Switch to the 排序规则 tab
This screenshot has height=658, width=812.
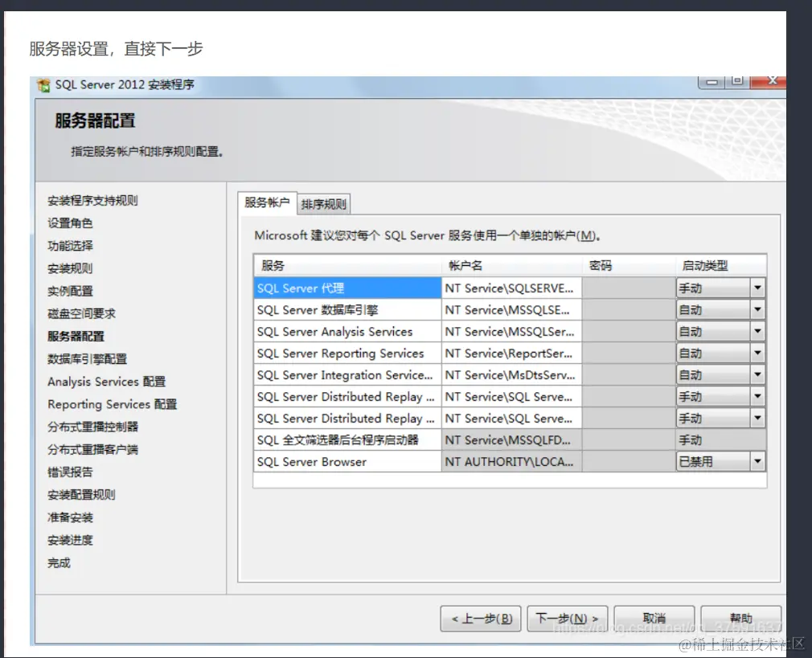pos(324,204)
